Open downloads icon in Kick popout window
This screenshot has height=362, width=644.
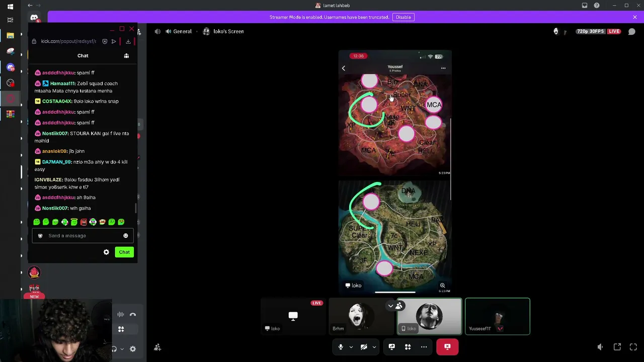[x=128, y=41]
